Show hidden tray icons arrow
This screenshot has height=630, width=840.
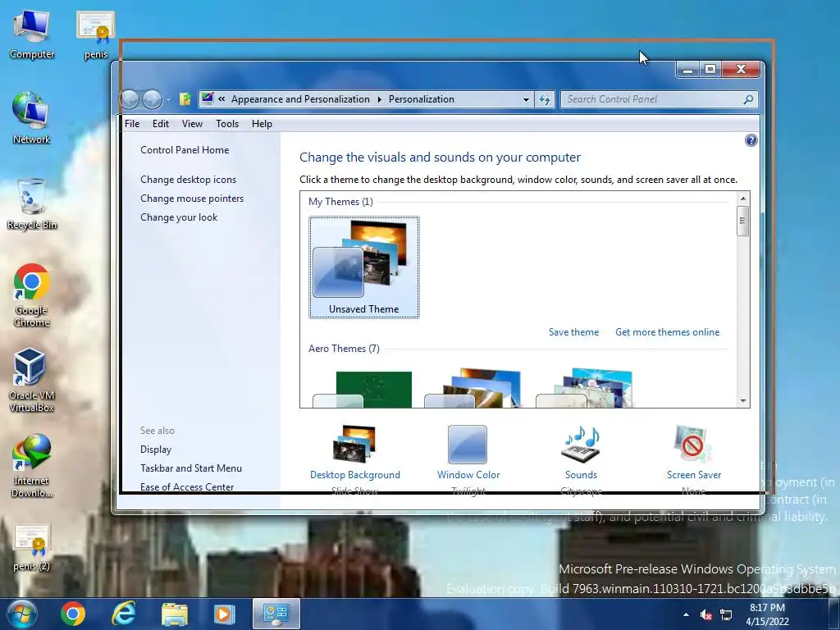coord(687,614)
